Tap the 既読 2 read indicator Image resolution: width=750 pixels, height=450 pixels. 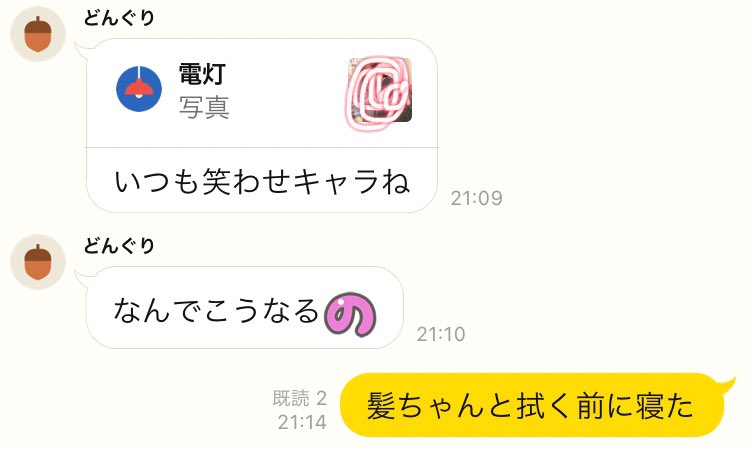tap(299, 398)
